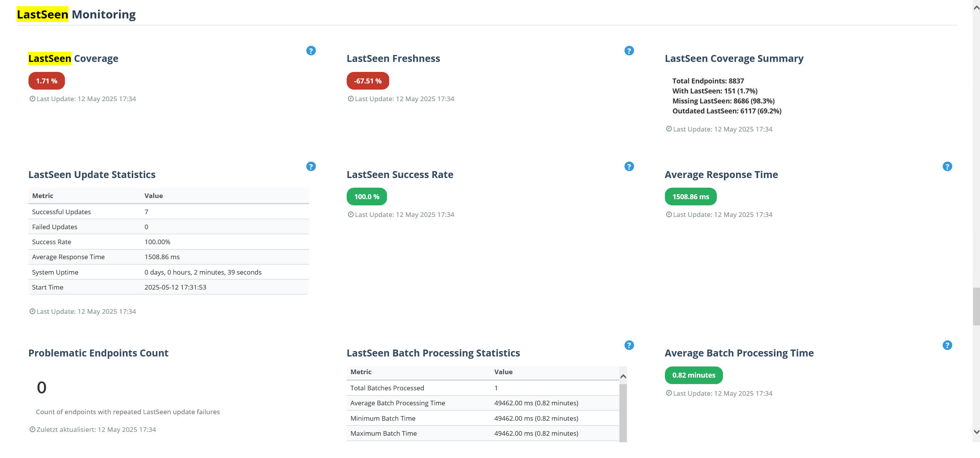Open help for the LastSeen Freshness widget
The image size is (980, 458).
[629, 50]
